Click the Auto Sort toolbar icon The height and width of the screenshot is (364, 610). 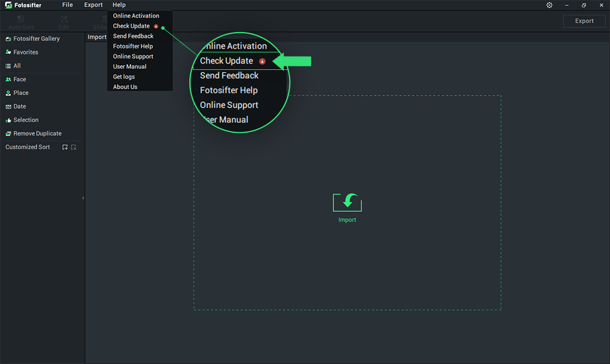(21, 19)
